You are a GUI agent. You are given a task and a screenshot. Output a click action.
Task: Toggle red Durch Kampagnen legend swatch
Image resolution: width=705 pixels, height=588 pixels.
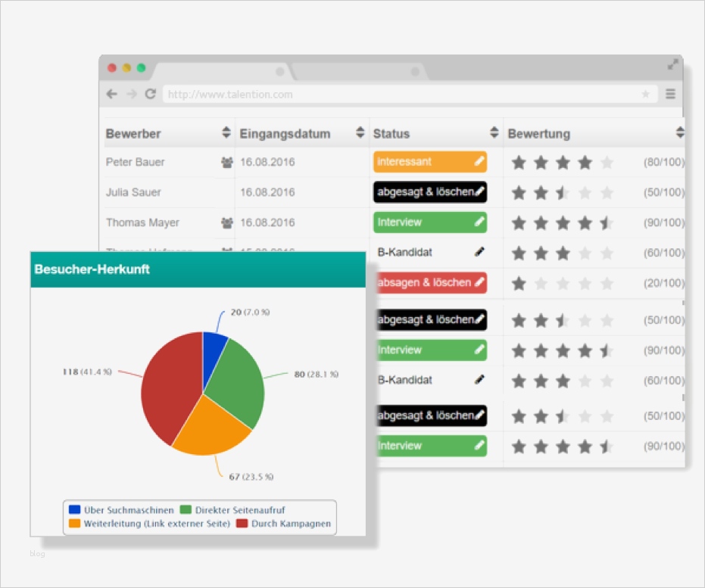[242, 524]
